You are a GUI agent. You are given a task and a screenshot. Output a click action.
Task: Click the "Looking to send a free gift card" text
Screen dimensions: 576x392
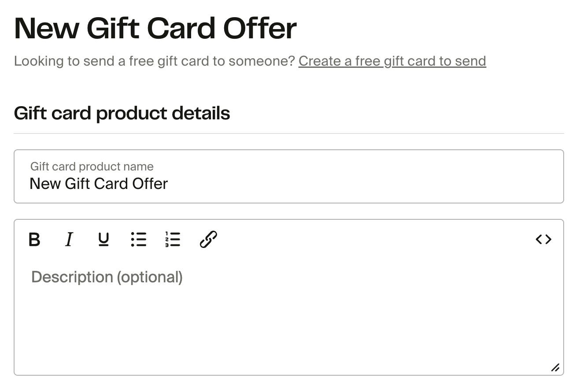coord(154,61)
